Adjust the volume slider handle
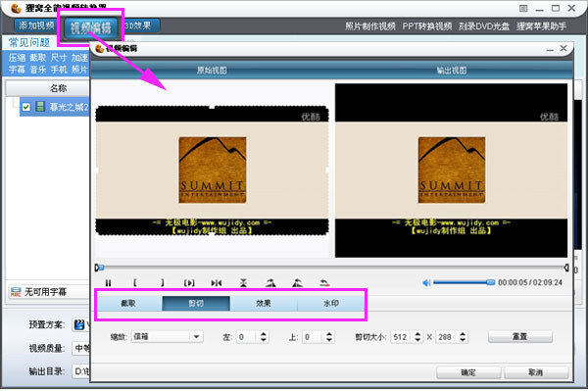 pyautogui.click(x=491, y=282)
